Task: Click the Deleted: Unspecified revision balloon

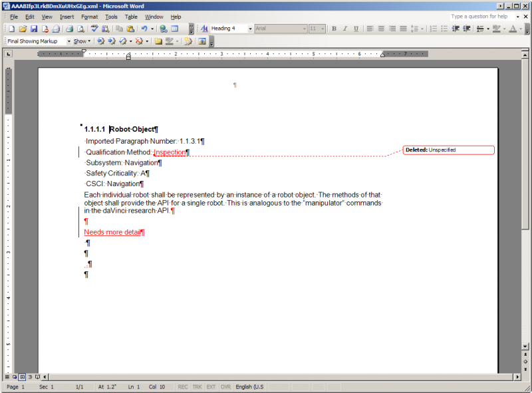Action: point(448,150)
